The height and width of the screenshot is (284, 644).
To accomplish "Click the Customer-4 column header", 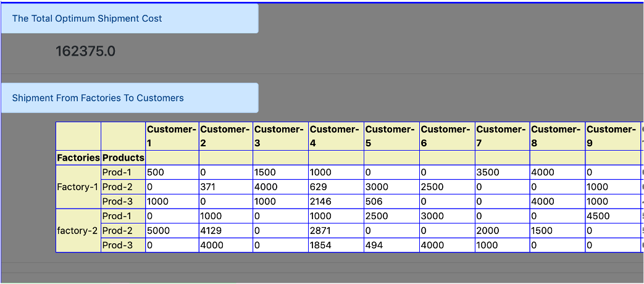I will (x=335, y=136).
